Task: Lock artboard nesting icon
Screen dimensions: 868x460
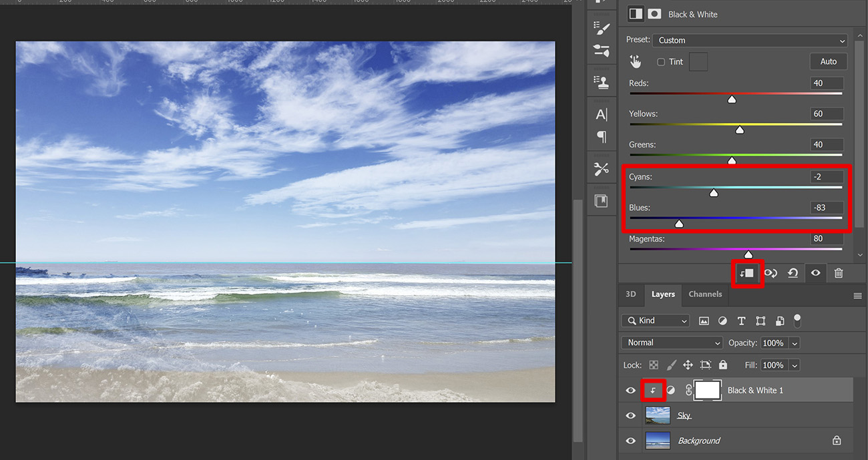Action: coord(706,365)
